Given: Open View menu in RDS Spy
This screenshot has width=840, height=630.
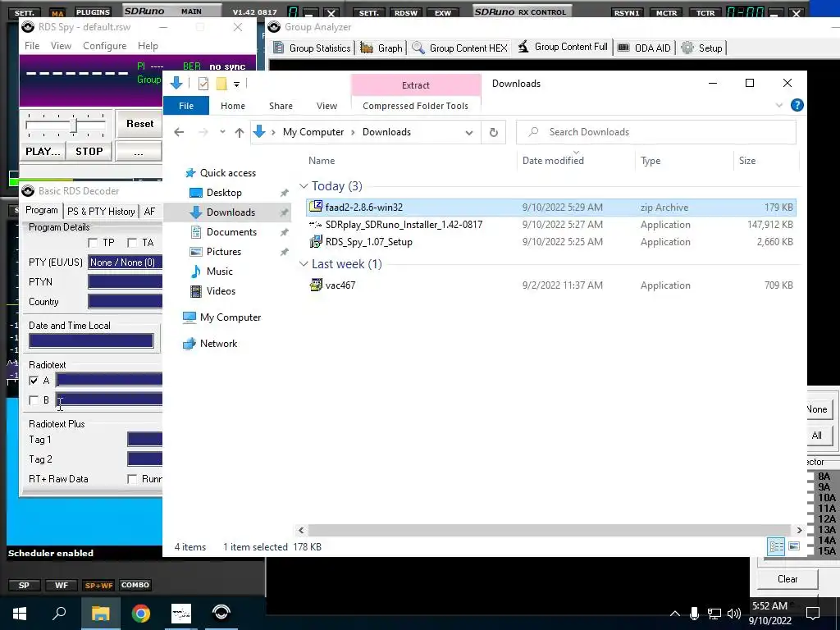Looking at the screenshot, I should pyautogui.click(x=61, y=46).
